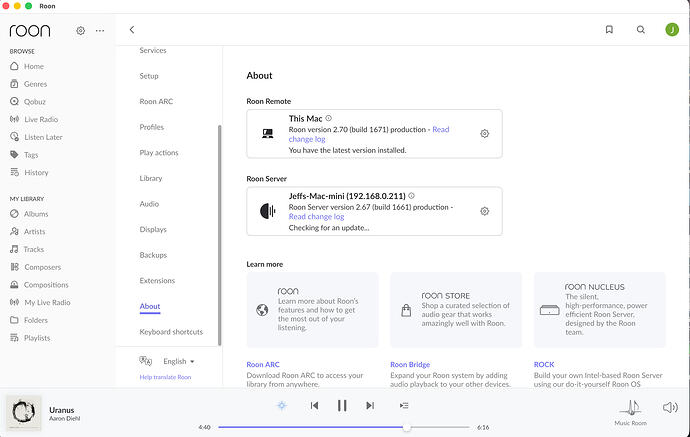The height and width of the screenshot is (437, 690).
Task: Open the roon STORE card
Action: pos(456,310)
